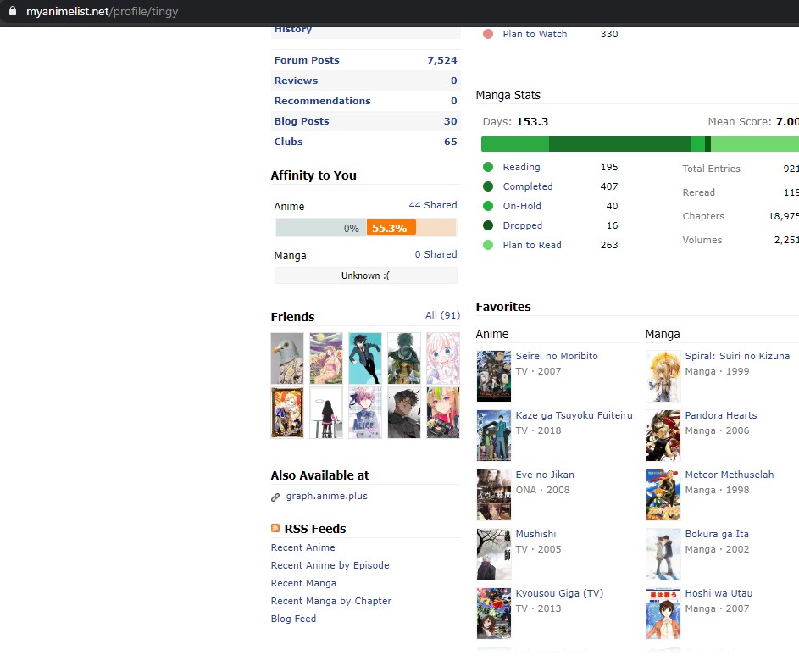Open the pigeon-head friend avatar
This screenshot has width=799, height=672.
[287, 358]
